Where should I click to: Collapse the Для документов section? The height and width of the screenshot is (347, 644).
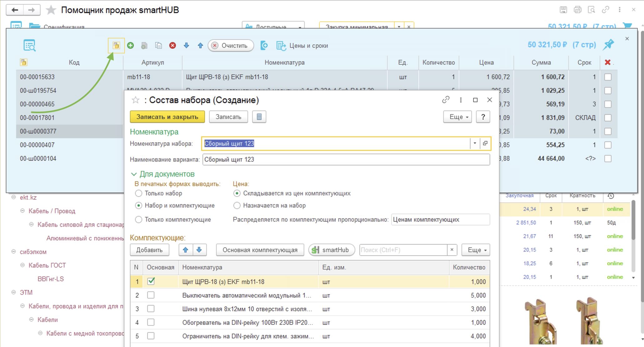coord(134,174)
